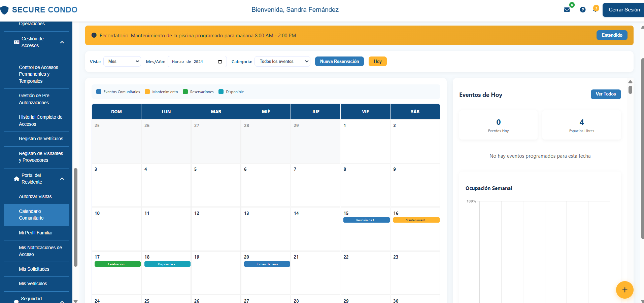Collapse the Portal del Residente section
644x303 pixels.
pos(62,179)
